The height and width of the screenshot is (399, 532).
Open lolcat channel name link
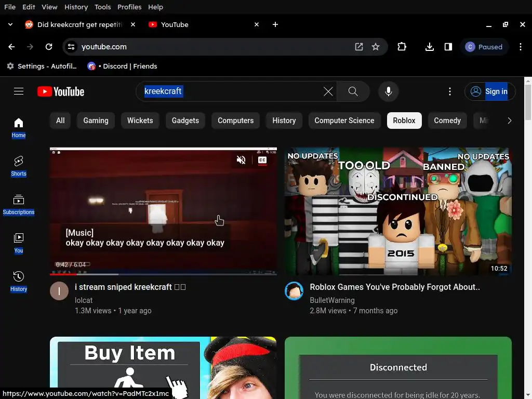coord(84,300)
